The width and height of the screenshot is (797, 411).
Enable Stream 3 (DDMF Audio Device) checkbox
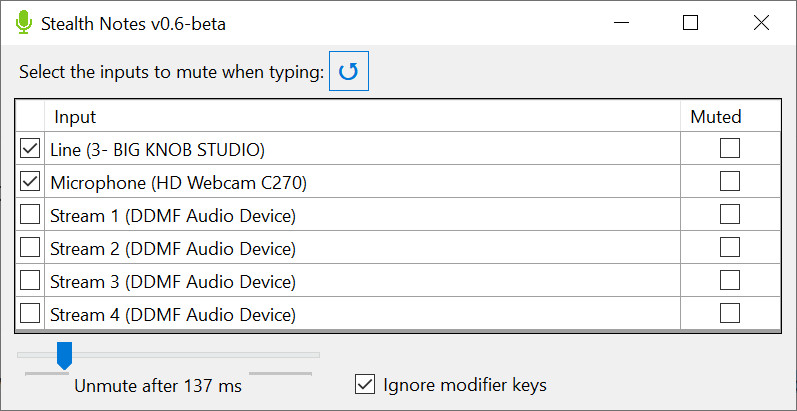coord(30,280)
